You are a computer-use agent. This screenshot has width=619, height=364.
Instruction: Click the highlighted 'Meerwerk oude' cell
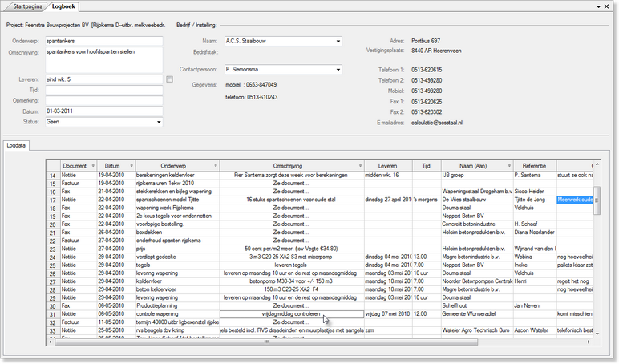tap(575, 200)
